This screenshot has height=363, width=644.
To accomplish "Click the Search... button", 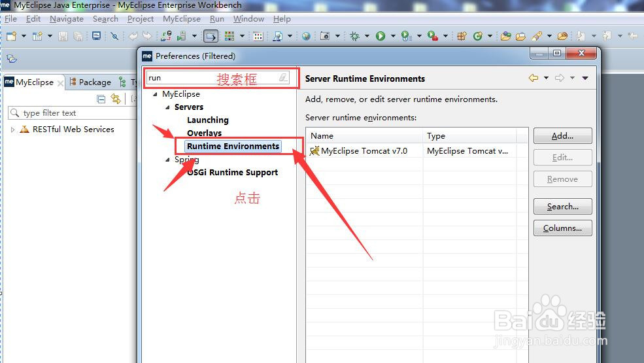I will pyautogui.click(x=563, y=207).
